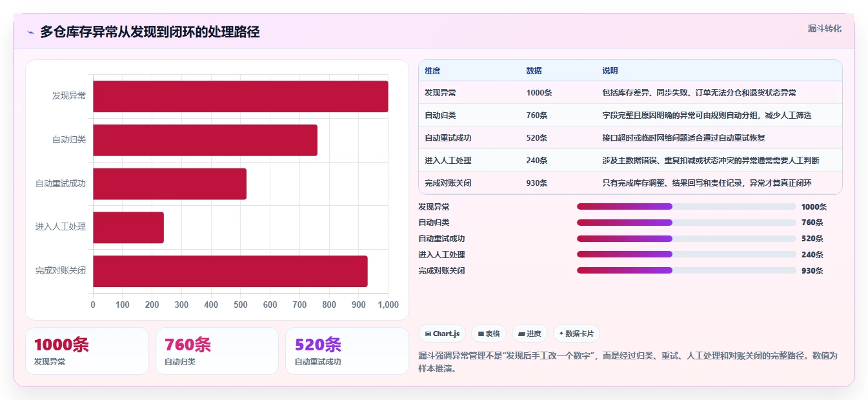Click the chart y-axis label 完成对账关闭
Screen dimensions: 868x400
[x=61, y=271]
